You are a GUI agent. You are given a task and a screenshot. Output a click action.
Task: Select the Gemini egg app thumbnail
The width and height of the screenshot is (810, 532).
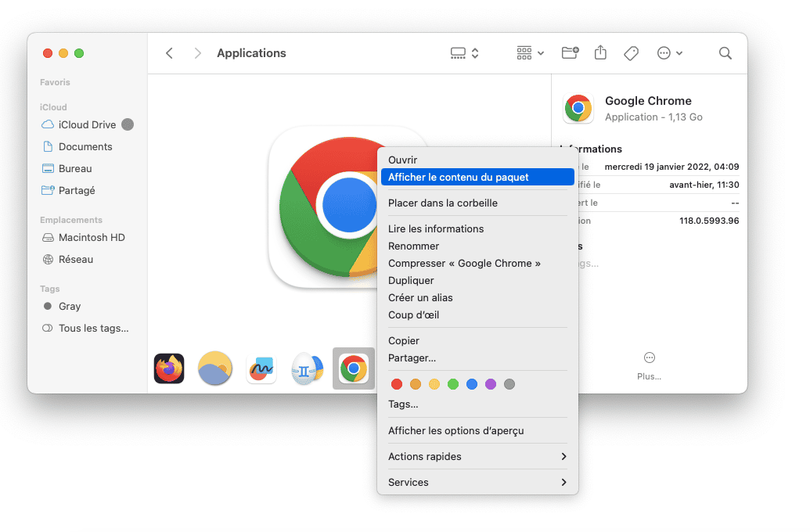308,368
